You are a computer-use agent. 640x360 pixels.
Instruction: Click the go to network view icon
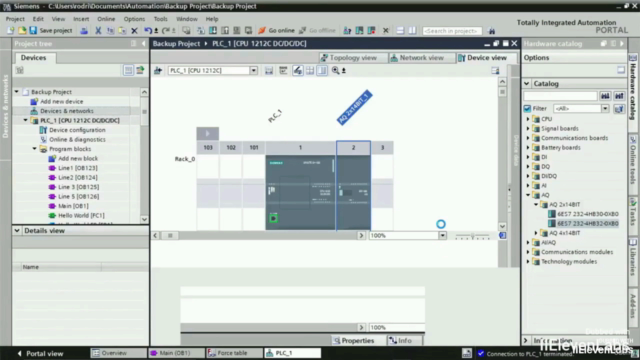(x=158, y=71)
